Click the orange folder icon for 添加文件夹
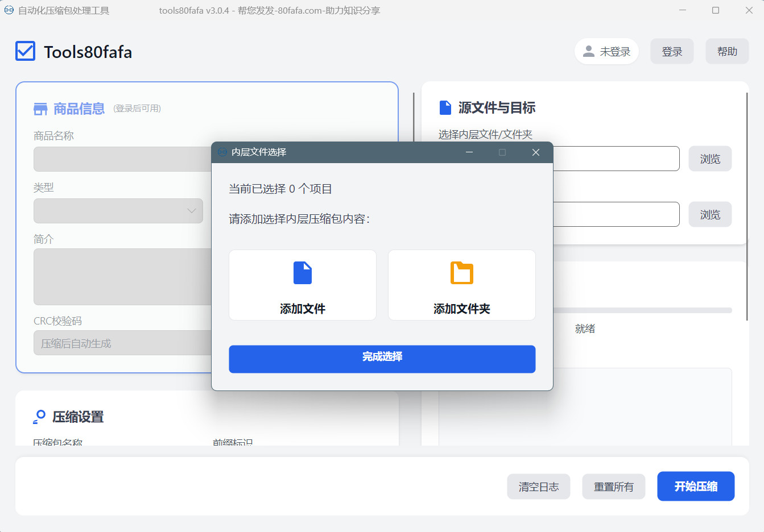Image resolution: width=764 pixels, height=532 pixels. click(x=461, y=273)
